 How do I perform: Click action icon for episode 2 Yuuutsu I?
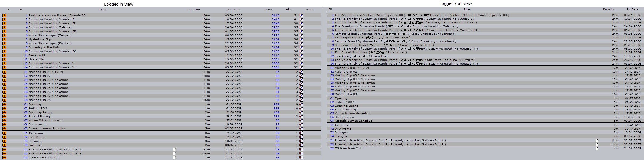click(301, 19)
